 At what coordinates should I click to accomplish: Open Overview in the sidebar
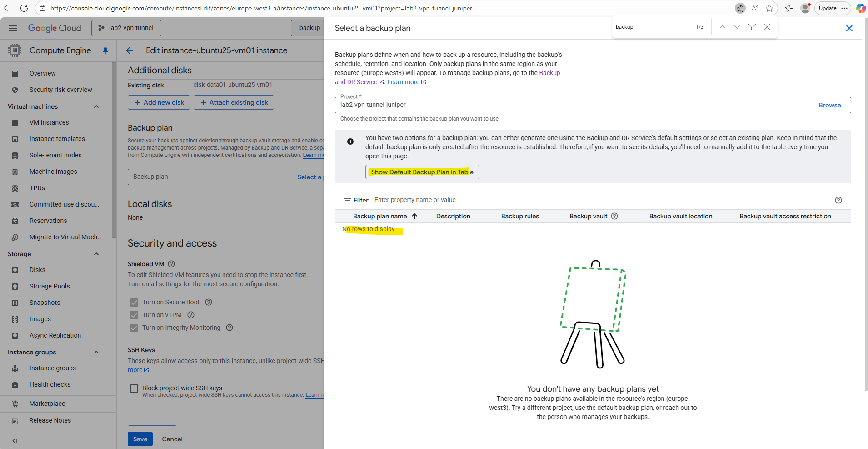[43, 73]
